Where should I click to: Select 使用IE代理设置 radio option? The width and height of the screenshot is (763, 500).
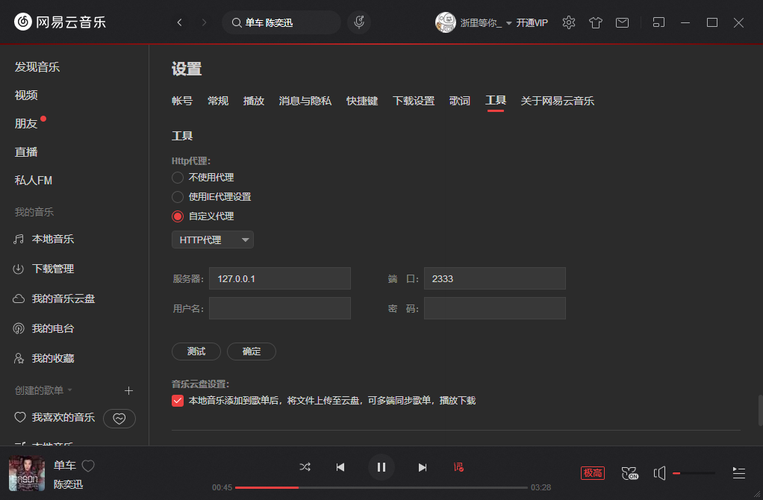click(178, 197)
